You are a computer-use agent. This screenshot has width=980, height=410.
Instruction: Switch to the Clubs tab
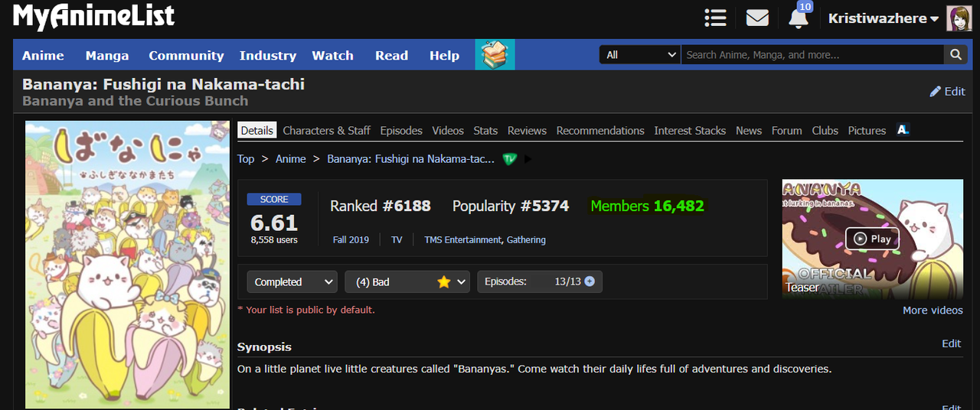click(x=825, y=131)
